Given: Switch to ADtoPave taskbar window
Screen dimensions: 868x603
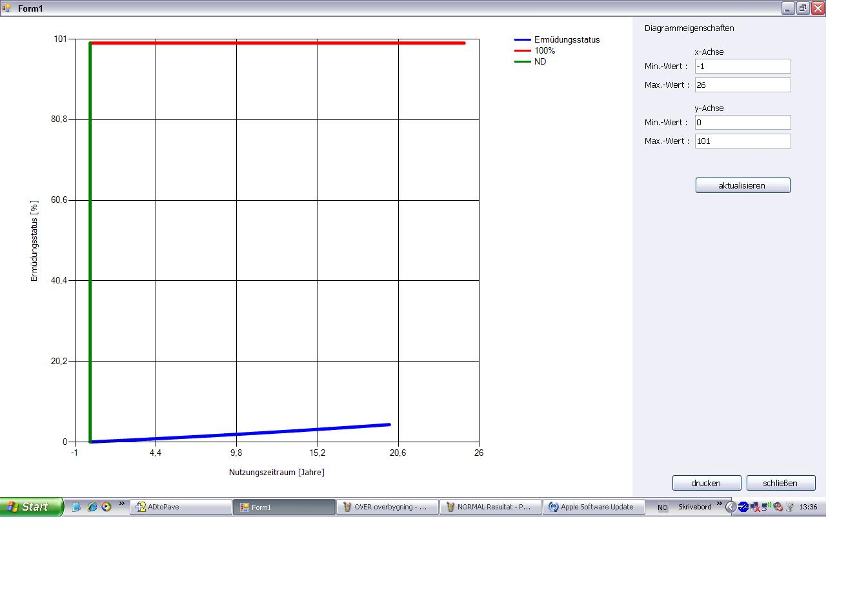Looking at the screenshot, I should pyautogui.click(x=181, y=507).
